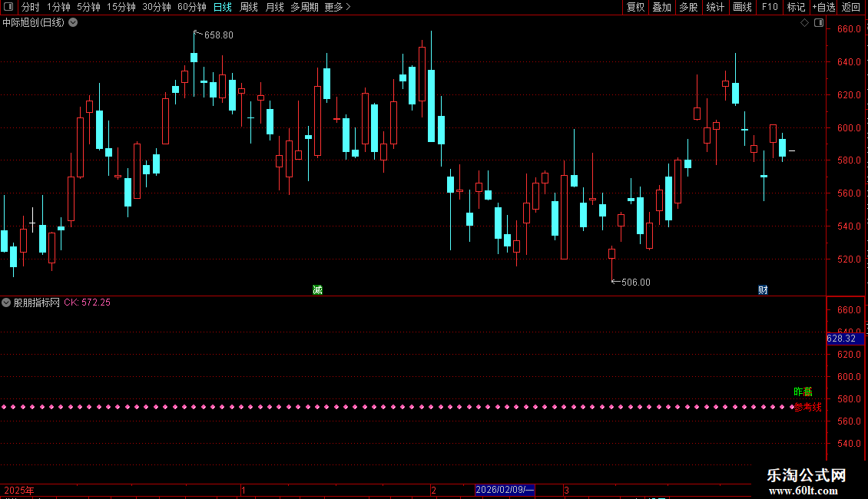Click the 参考线 reference line label
The height and width of the screenshot is (499, 868).
(807, 407)
